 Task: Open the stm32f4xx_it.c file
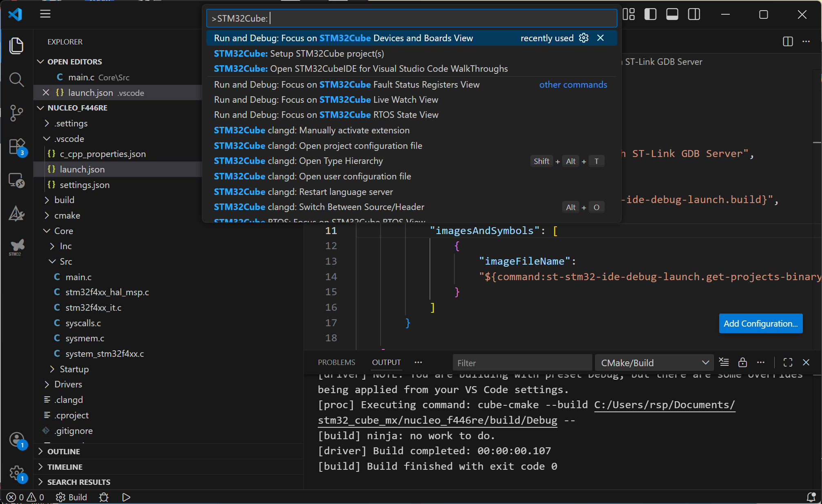pos(93,307)
